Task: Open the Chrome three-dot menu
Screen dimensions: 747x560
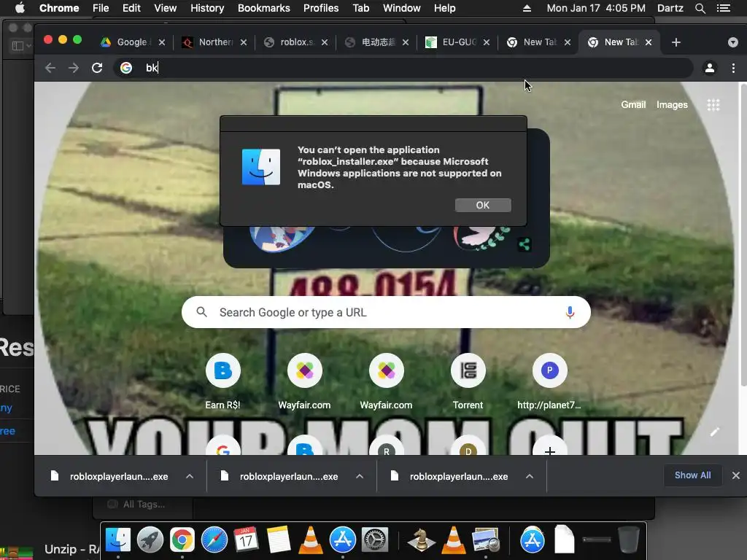Action: tap(733, 68)
